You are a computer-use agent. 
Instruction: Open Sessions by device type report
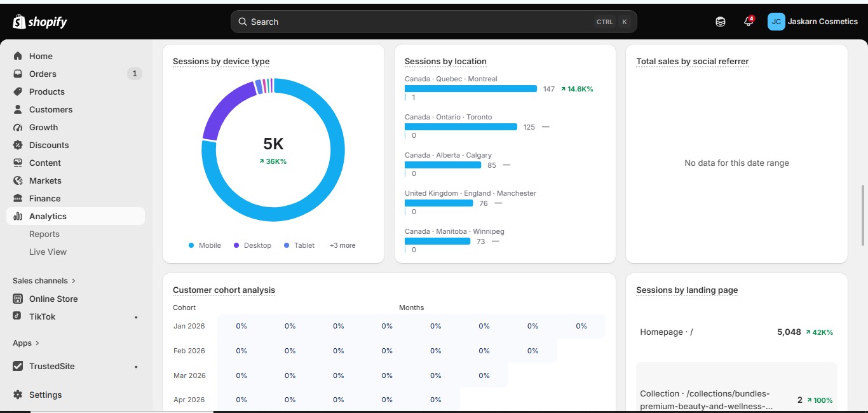pos(221,62)
